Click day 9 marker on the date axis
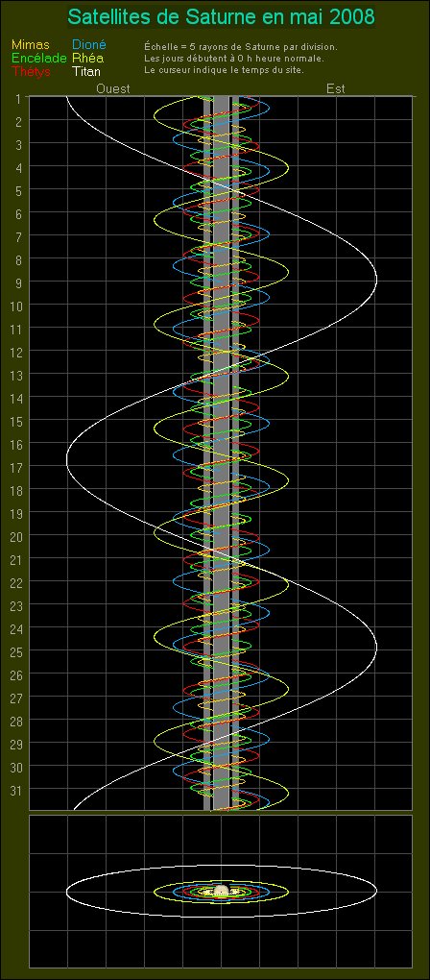430x980 pixels. pyautogui.click(x=19, y=283)
